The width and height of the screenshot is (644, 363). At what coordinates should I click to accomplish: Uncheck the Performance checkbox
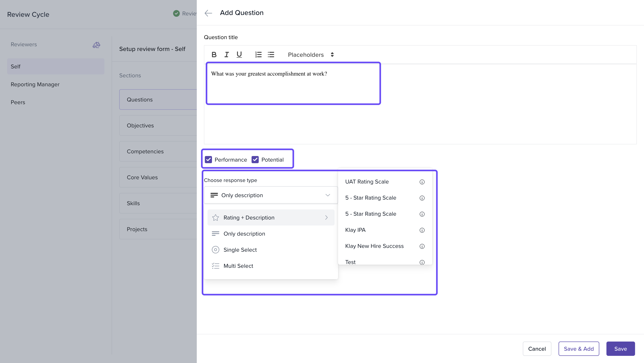[208, 160]
